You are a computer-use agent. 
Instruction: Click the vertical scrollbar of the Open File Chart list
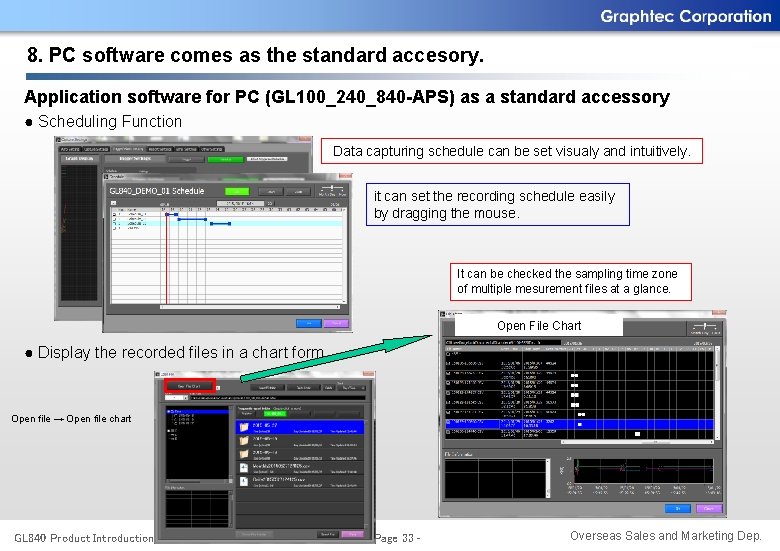coord(718,393)
